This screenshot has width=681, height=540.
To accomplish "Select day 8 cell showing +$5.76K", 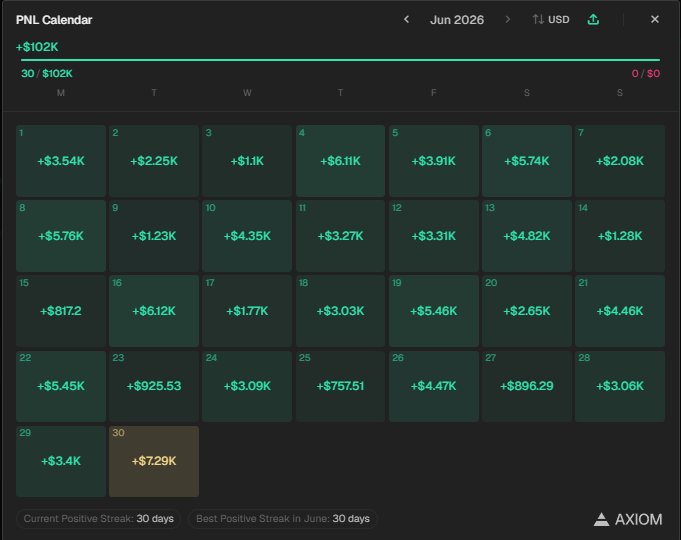I will (x=61, y=236).
